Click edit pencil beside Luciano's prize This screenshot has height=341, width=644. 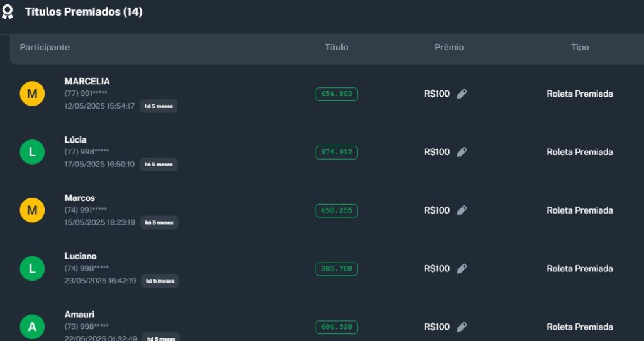[x=462, y=269]
